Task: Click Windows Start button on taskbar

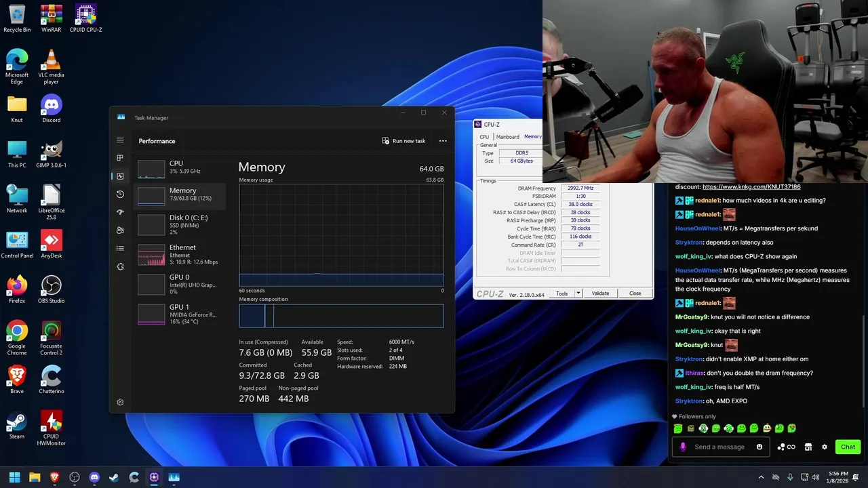Action: point(14,477)
